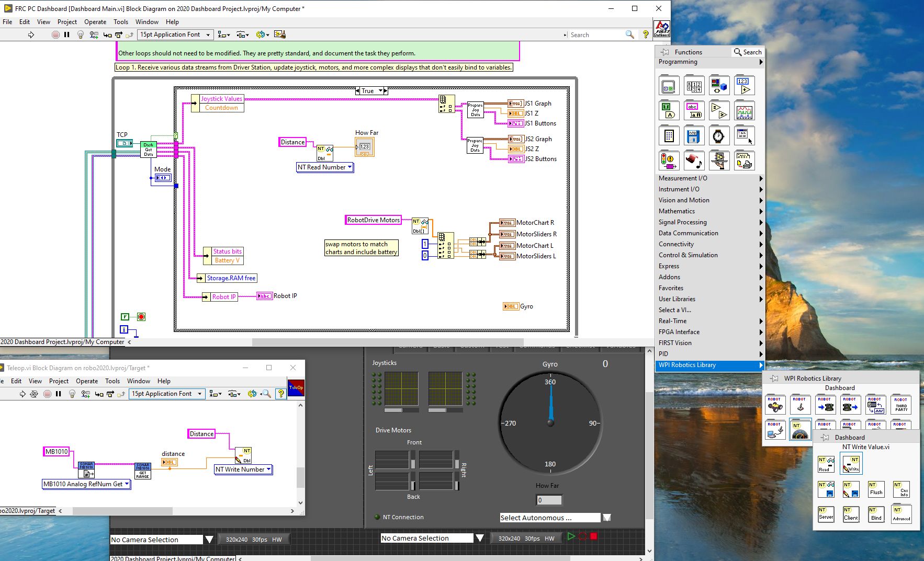
Task: Pin the Functions palette with thumbtack
Action: point(665,52)
